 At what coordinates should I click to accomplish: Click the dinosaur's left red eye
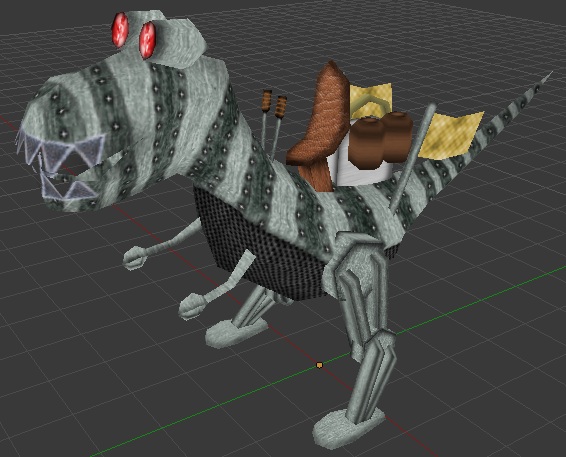pos(120,30)
